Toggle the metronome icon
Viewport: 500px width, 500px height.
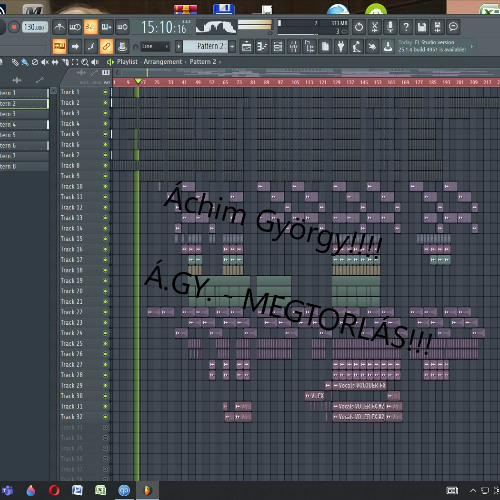point(59,27)
